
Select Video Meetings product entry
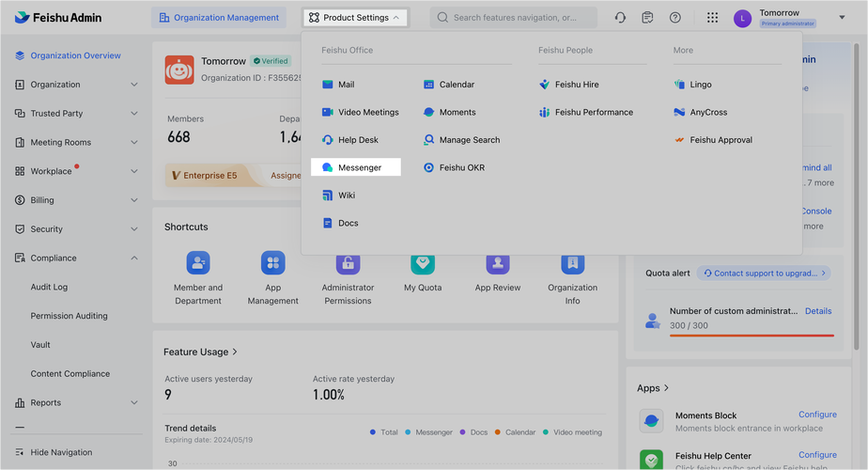click(x=361, y=112)
